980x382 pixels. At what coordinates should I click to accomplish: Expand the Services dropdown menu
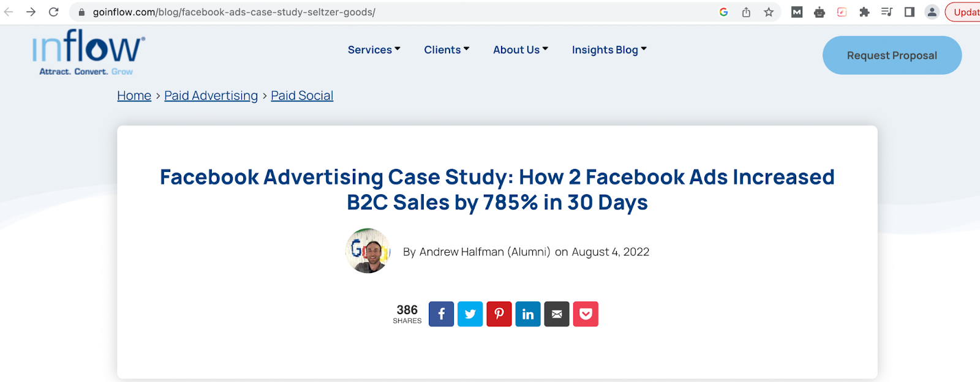click(374, 50)
